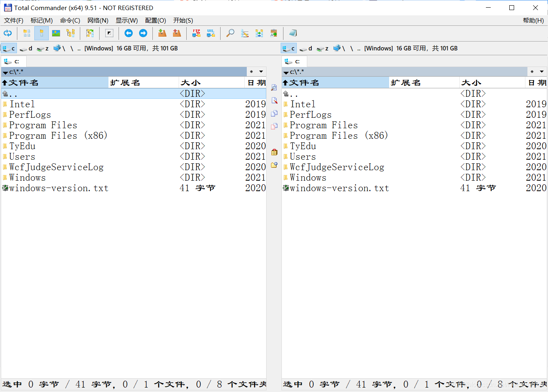The image size is (548, 392).
Task: Expand left panel history dropdown arrow
Action: [x=261, y=72]
